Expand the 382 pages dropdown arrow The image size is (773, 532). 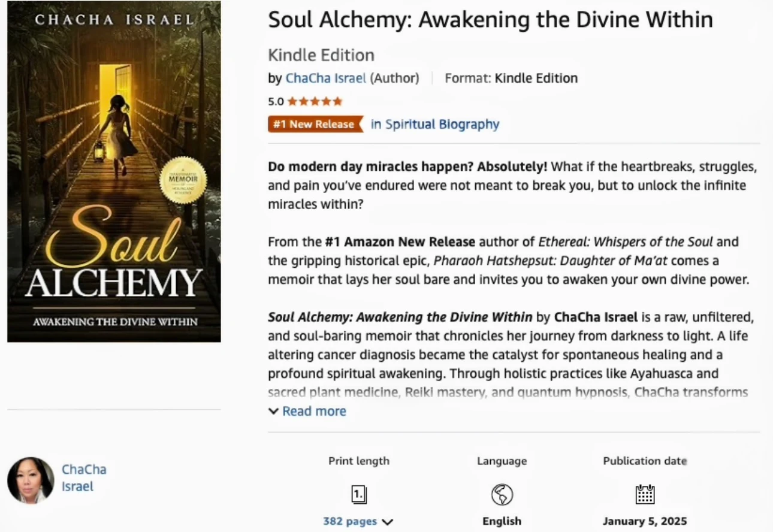click(x=387, y=522)
